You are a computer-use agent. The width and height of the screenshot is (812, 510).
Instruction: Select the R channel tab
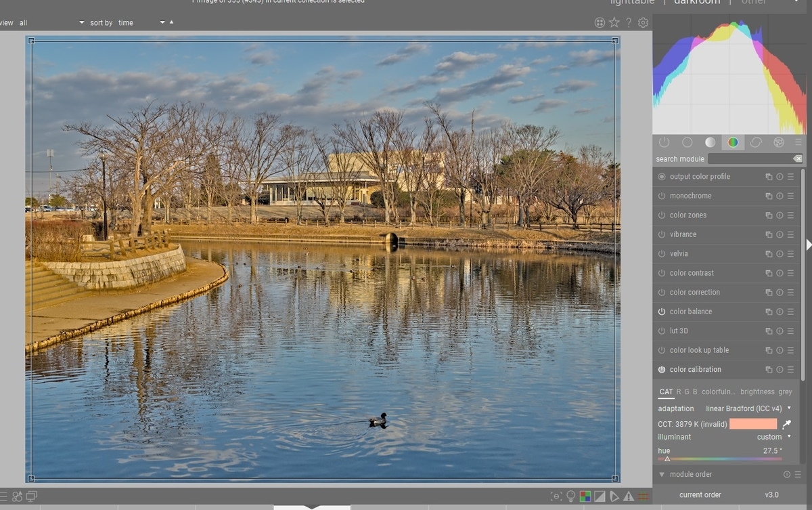tap(679, 391)
